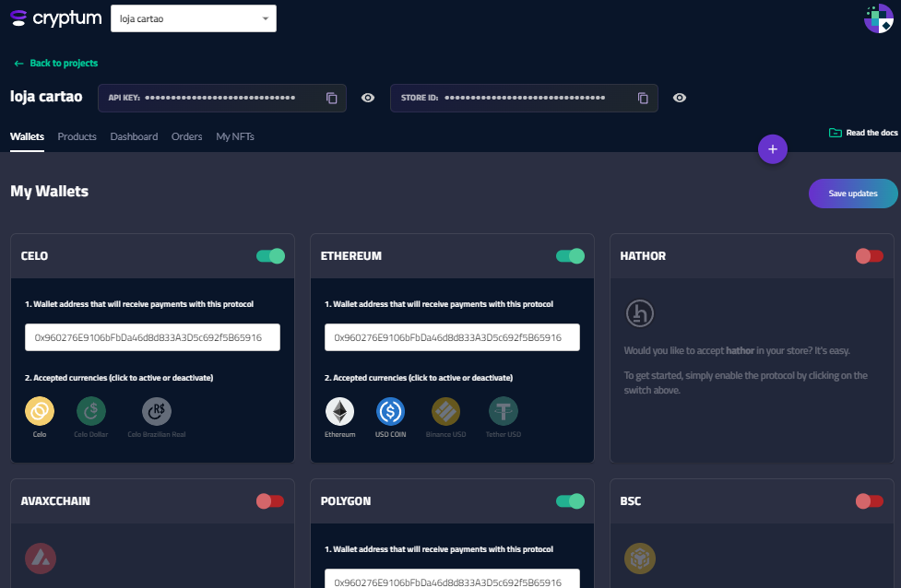Turn on the AVAXCCHAIN wallet
The image size is (901, 588).
(x=270, y=501)
